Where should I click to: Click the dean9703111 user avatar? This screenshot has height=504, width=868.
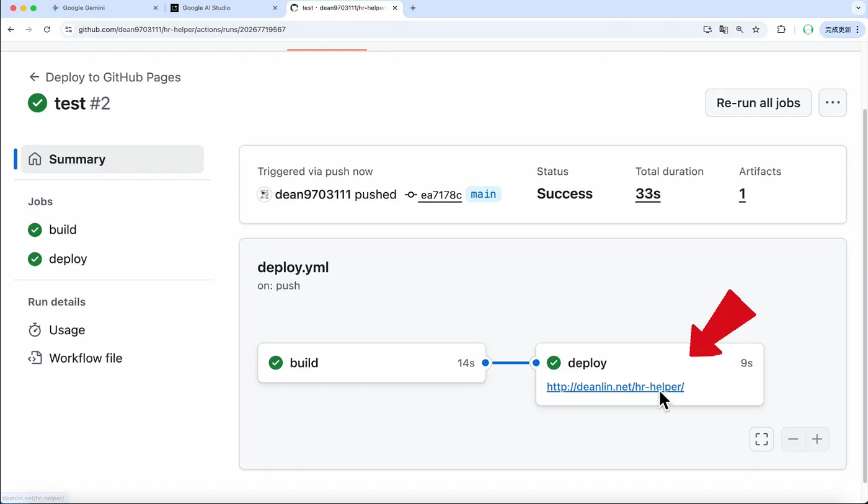[x=265, y=195]
